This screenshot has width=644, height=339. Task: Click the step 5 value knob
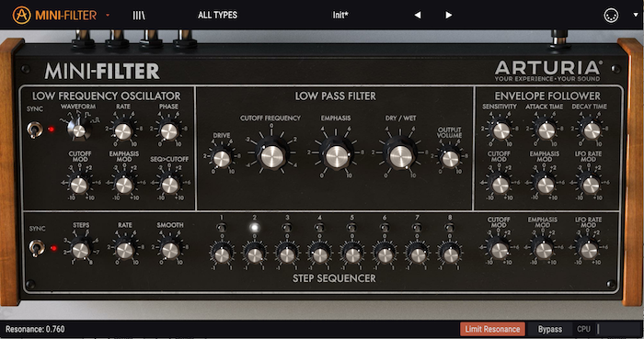coord(352,255)
